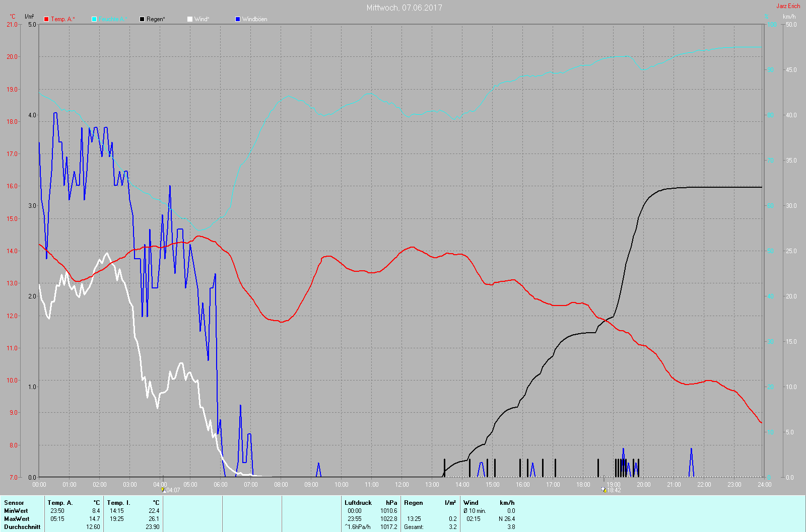Click the Wind column header in table
The image size is (806, 532).
pyautogui.click(x=471, y=502)
